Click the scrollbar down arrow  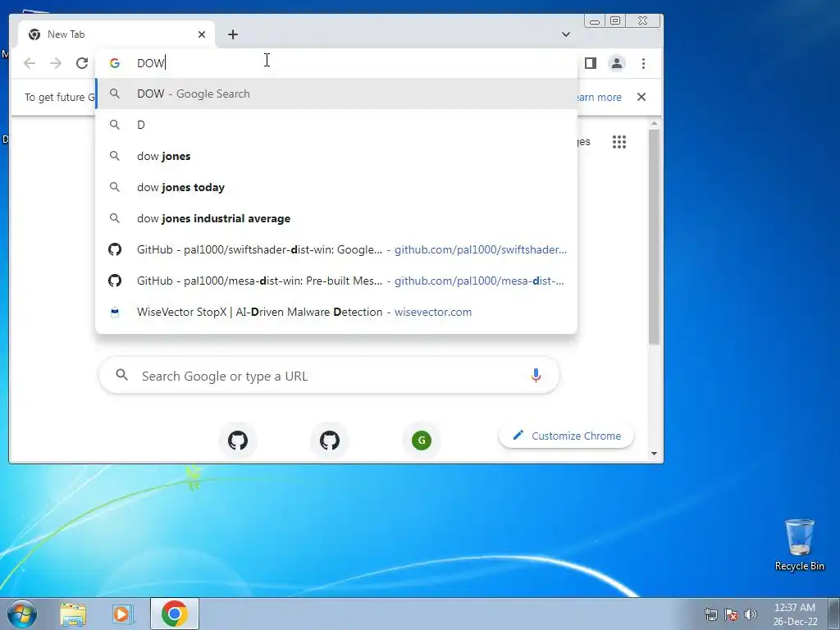click(654, 453)
